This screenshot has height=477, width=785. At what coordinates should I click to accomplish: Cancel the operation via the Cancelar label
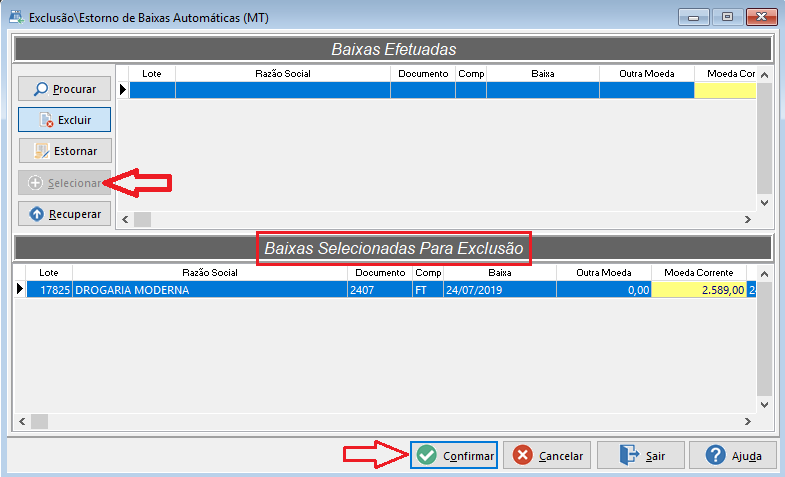pos(561,456)
